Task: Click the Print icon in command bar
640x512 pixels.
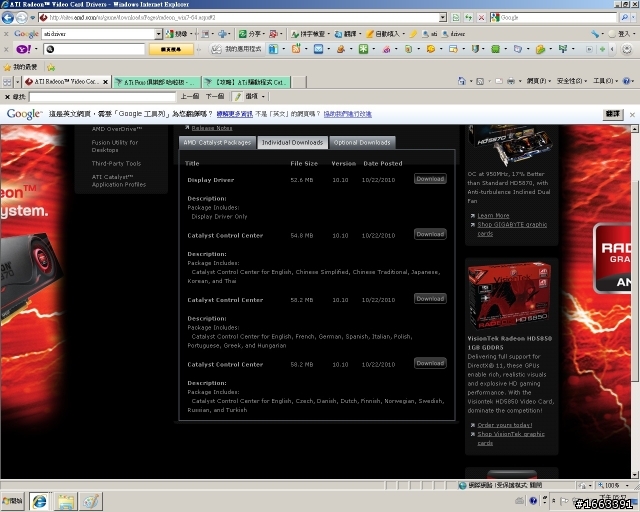Action: click(511, 81)
